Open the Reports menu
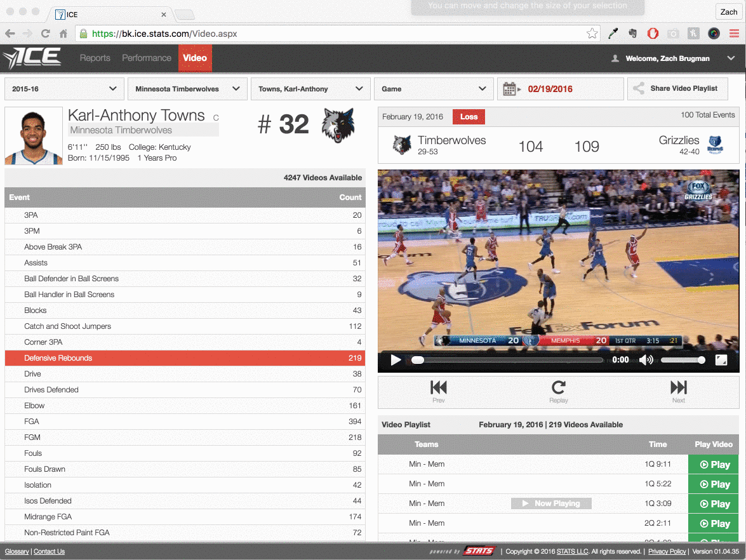This screenshot has height=560, width=746. coord(95,58)
